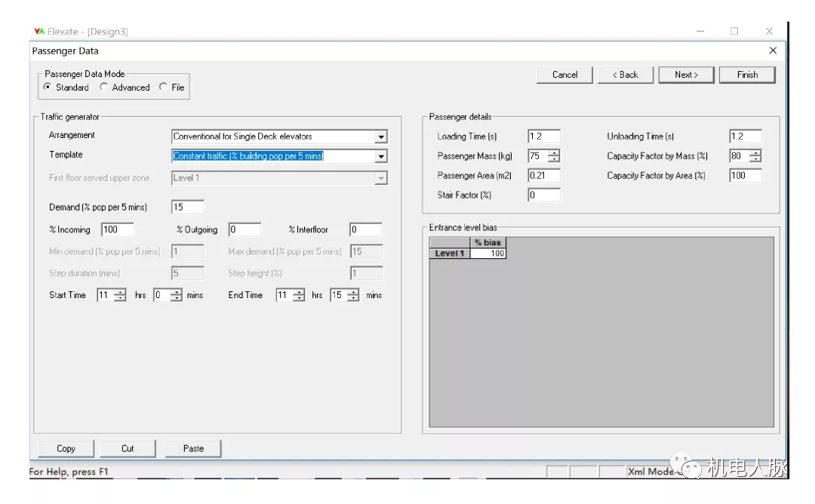Screen dimensions: 815x504
Task: Click the Unloading Time (s) field
Action: [x=746, y=136]
